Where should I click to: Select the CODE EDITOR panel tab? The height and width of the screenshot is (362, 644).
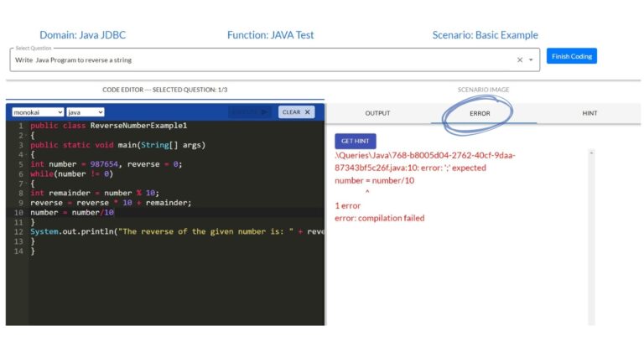click(x=164, y=90)
